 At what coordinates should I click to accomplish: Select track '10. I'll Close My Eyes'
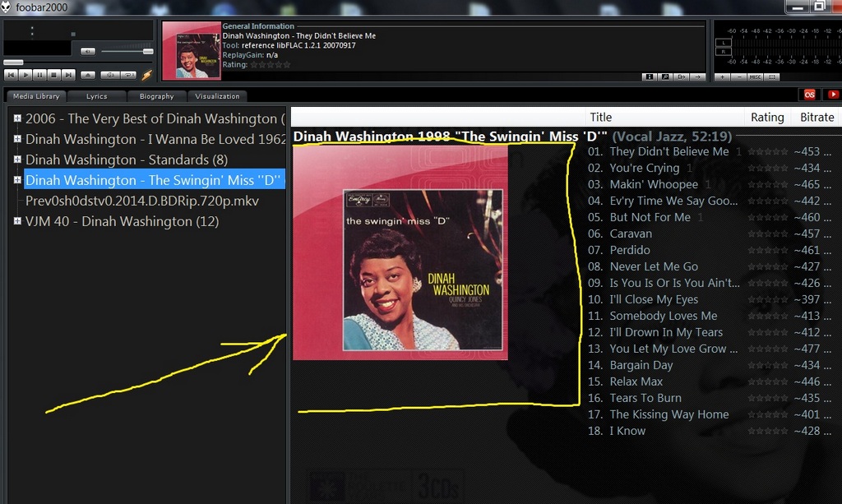coord(643,299)
